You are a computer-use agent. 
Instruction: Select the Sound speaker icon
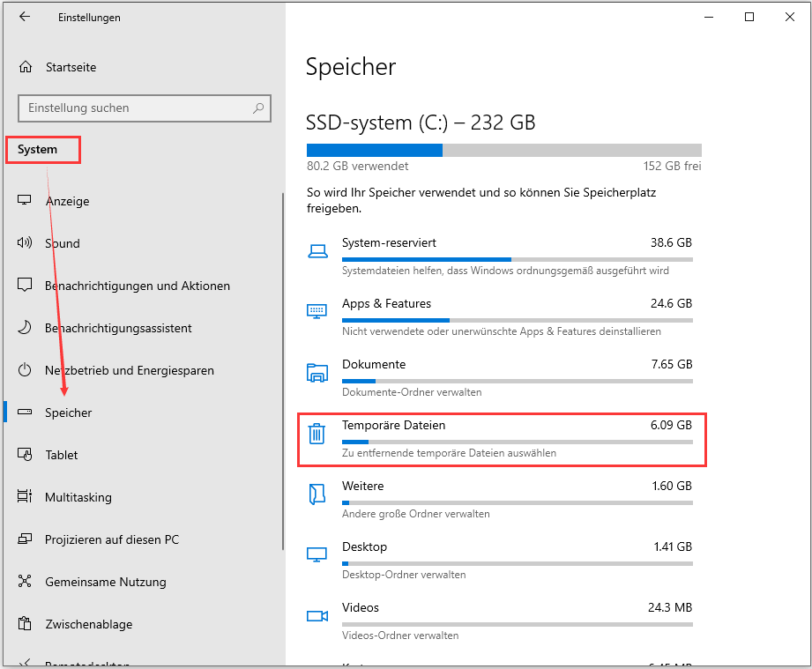[25, 242]
